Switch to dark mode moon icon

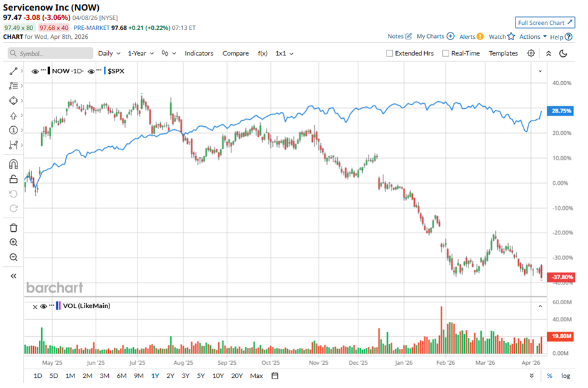[x=564, y=54]
